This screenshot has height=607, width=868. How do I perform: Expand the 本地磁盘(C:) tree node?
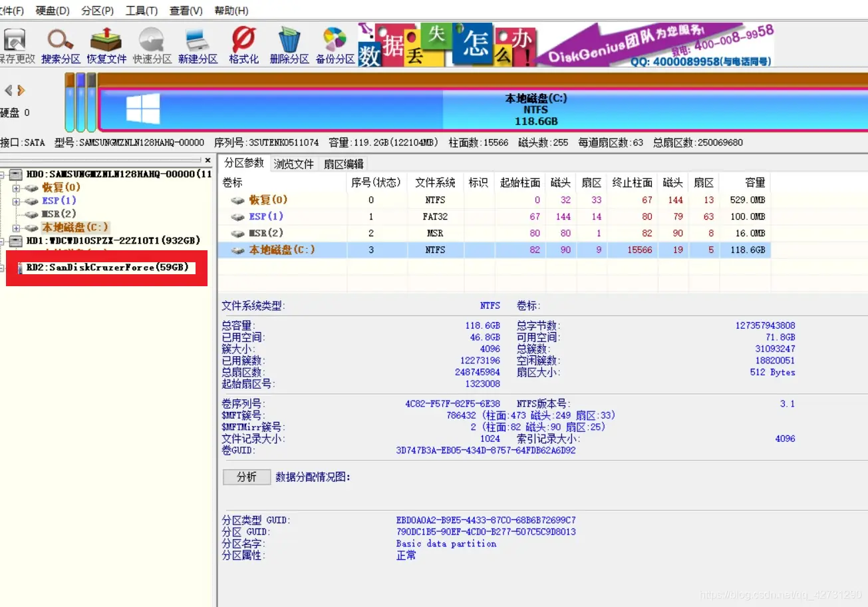[x=16, y=228]
